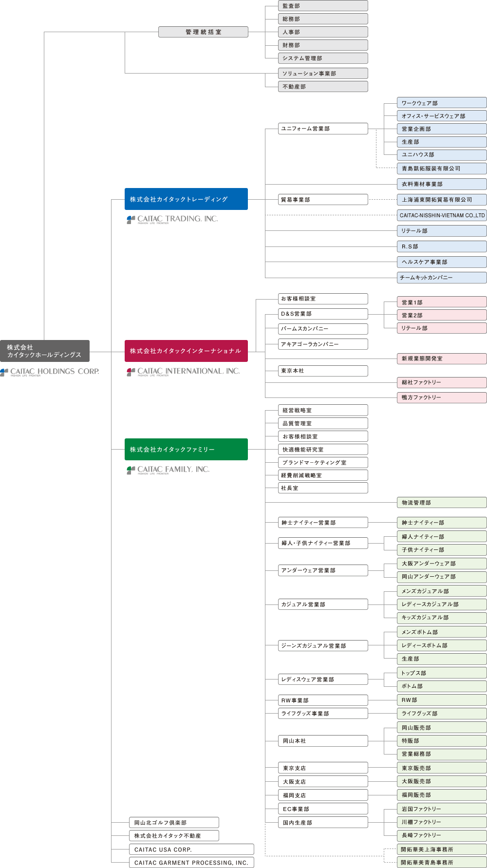The width and height of the screenshot is (487, 868).
Task: Click the 衣料素材事業部 box
Action: point(442,184)
